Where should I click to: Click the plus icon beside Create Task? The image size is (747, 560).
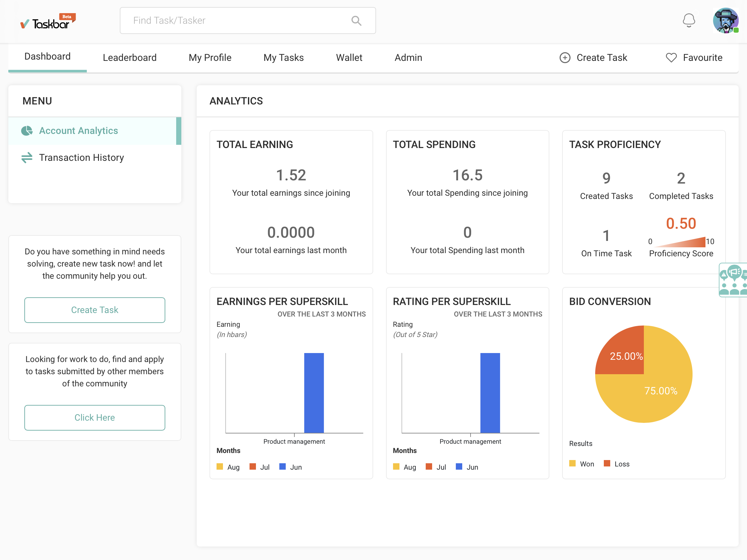565,58
